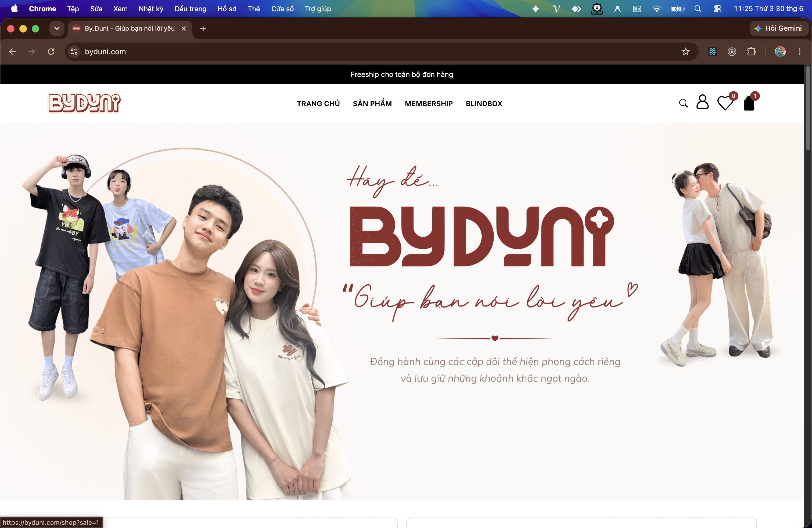Open the Xem menu

point(120,9)
